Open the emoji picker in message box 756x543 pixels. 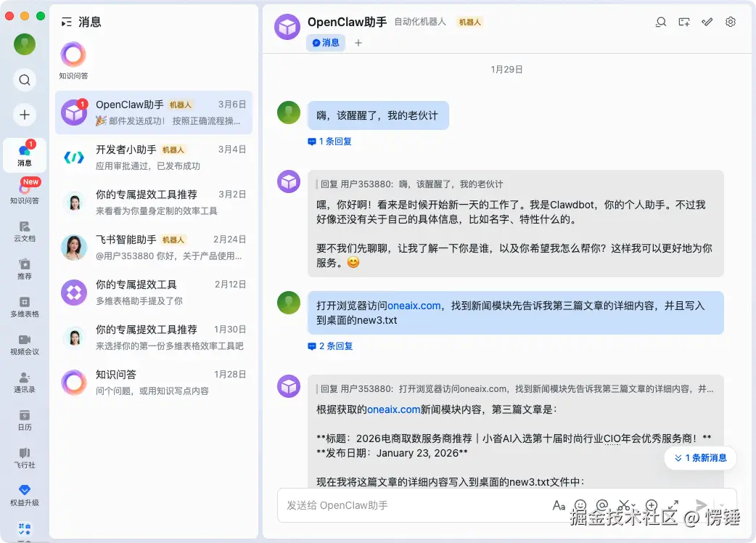[581, 505]
